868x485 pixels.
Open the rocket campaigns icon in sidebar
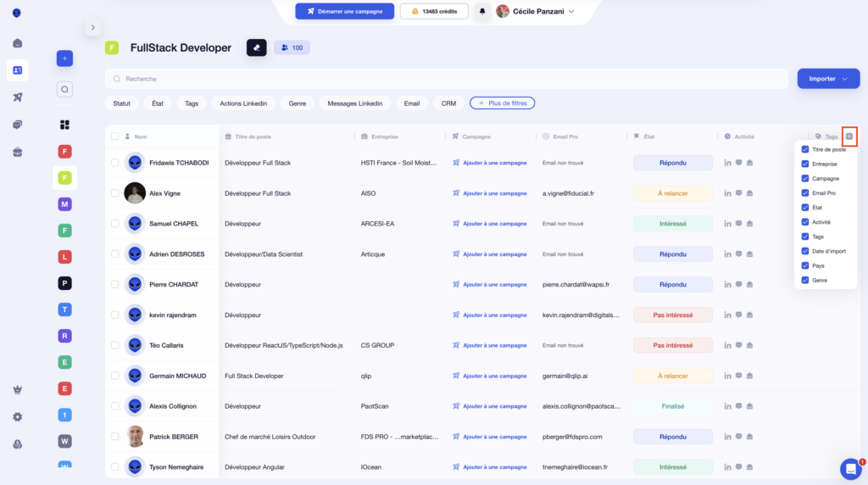(x=18, y=97)
